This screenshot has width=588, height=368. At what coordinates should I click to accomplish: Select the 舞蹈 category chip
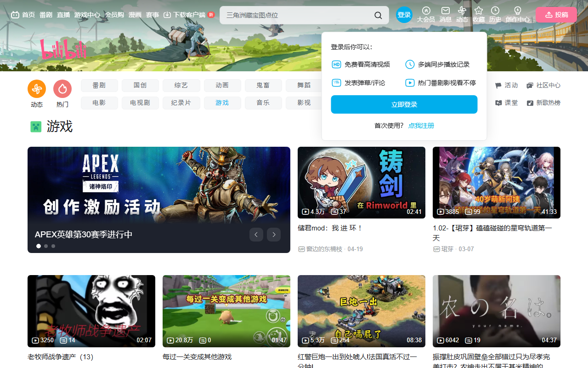(x=304, y=86)
